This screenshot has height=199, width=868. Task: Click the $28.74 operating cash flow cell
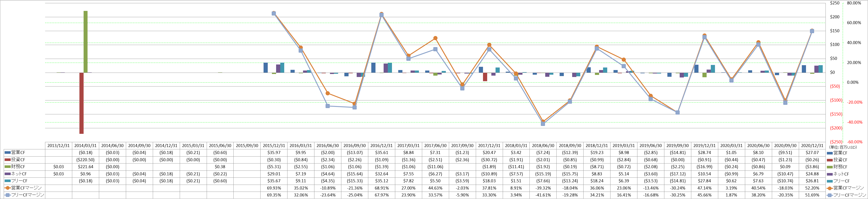705,153
